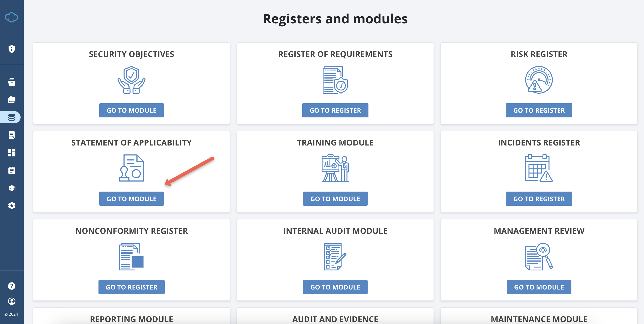Screen dimensions: 644x324
Task: Click the dashboard grid icon in sidebar
Action: click(12, 153)
